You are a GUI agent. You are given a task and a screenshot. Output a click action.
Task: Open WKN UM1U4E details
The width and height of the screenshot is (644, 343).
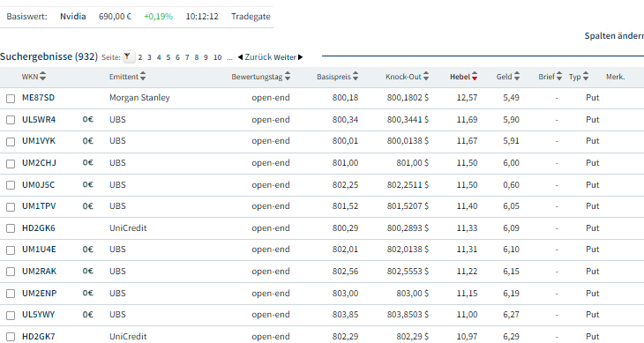point(39,249)
